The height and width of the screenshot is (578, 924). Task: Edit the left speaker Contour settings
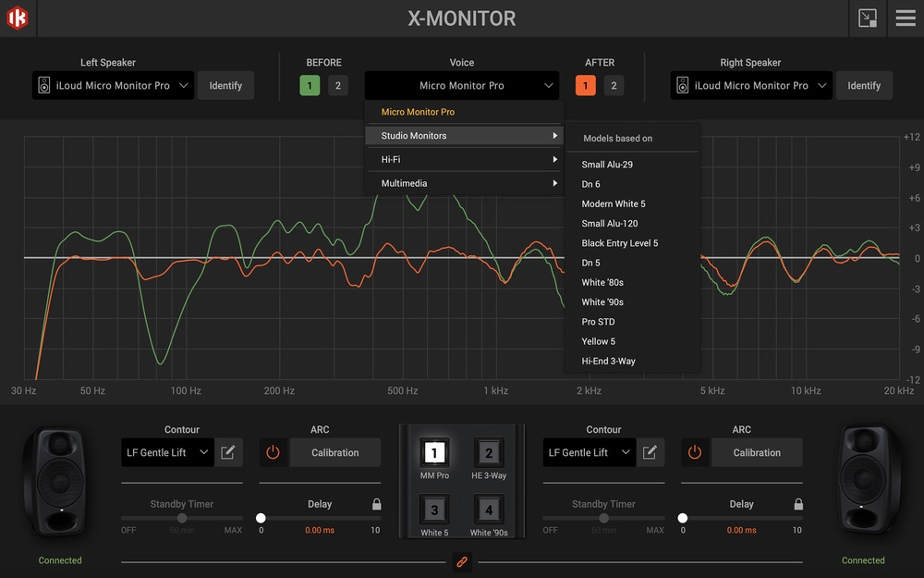[x=228, y=452]
